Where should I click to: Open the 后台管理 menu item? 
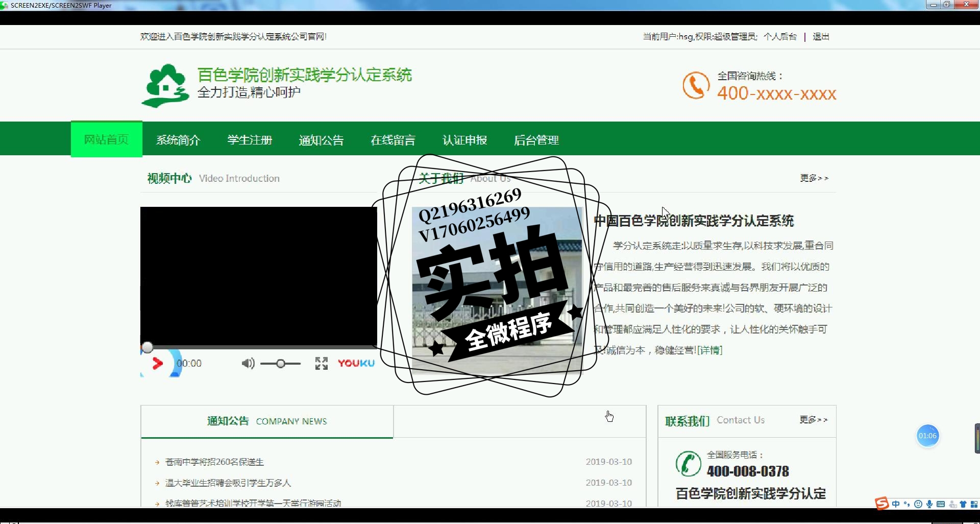tap(536, 140)
